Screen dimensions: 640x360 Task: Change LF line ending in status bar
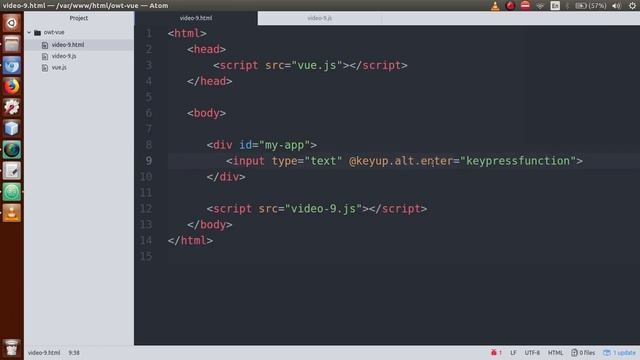click(513, 353)
